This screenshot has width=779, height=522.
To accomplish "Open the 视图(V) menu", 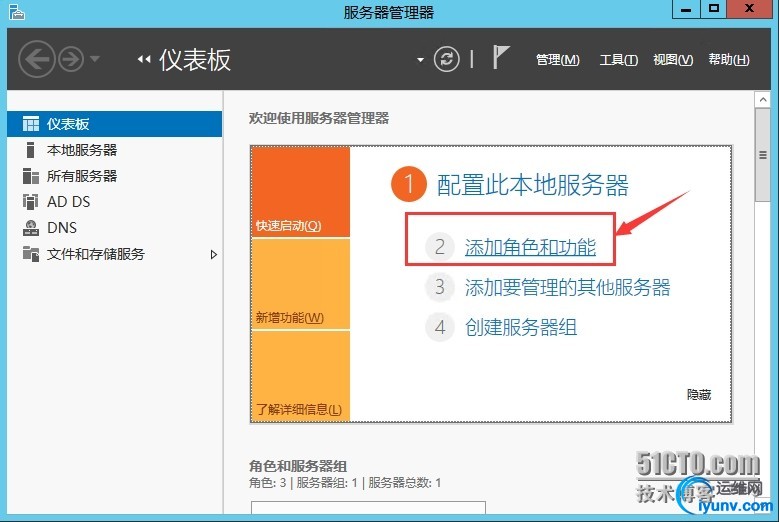I will click(673, 60).
